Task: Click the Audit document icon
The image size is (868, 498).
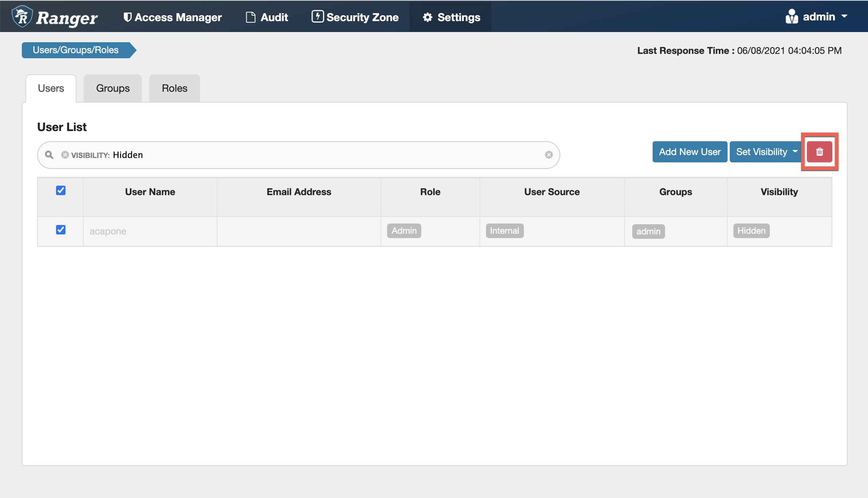Action: point(251,17)
